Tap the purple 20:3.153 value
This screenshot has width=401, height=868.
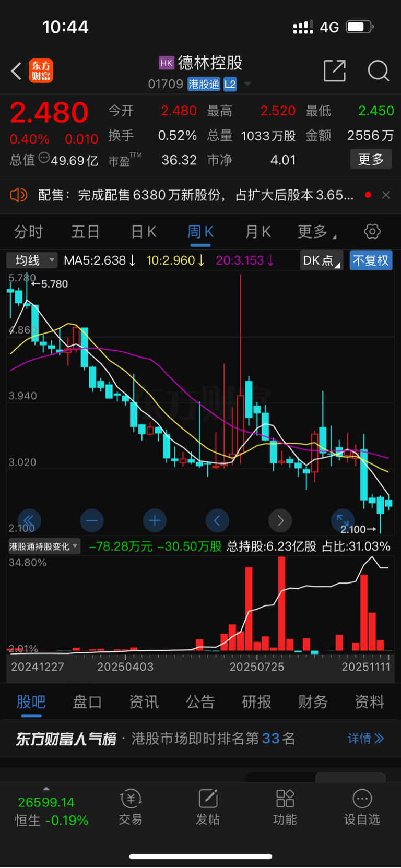coord(245,260)
